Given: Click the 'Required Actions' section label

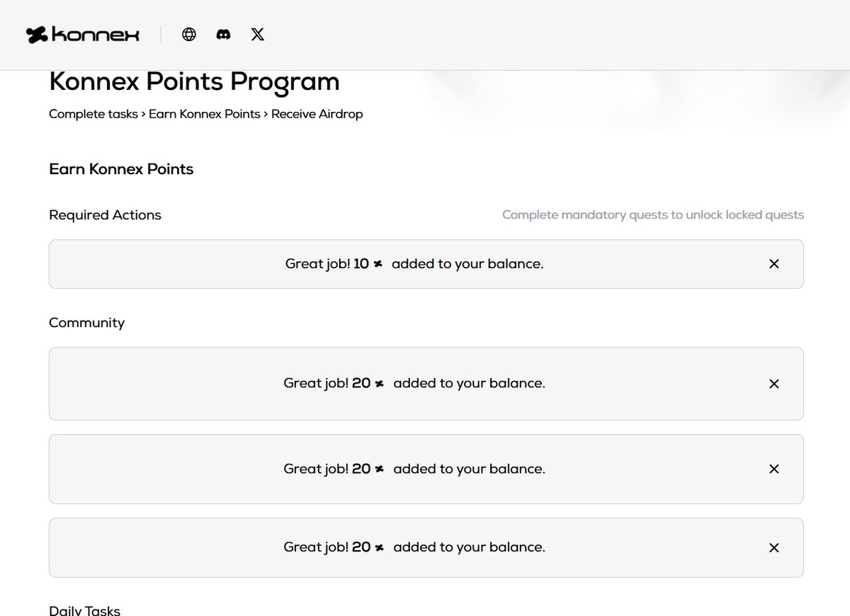Looking at the screenshot, I should pyautogui.click(x=105, y=215).
